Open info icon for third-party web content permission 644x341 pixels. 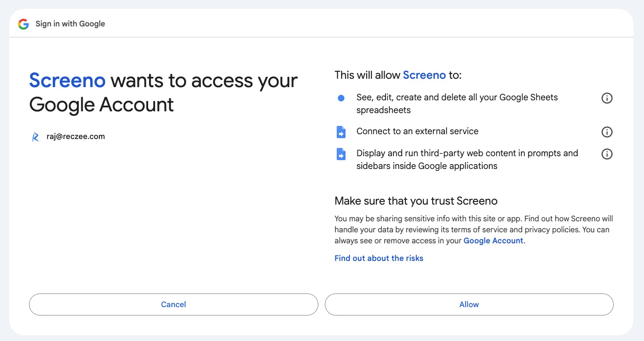tap(607, 154)
